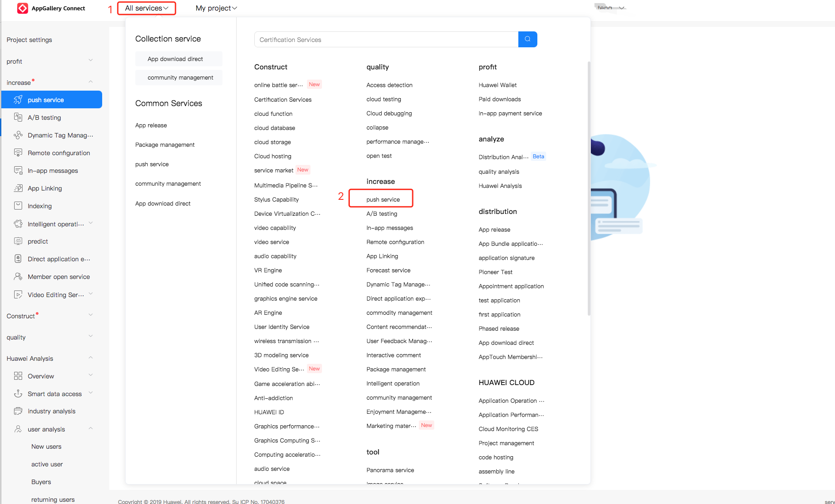The image size is (835, 504).
Task: Click the Member open service icon
Action: coord(18,277)
